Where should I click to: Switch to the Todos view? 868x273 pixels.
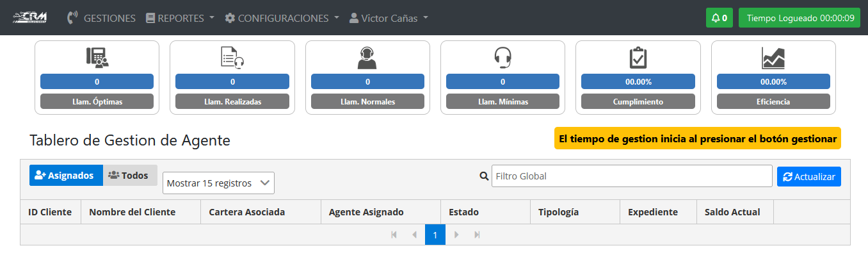tap(130, 175)
